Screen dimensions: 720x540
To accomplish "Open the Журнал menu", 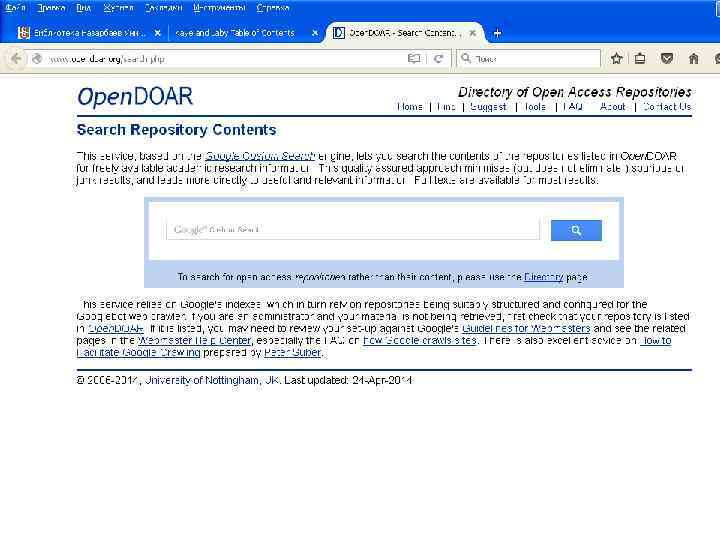I will point(118,8).
